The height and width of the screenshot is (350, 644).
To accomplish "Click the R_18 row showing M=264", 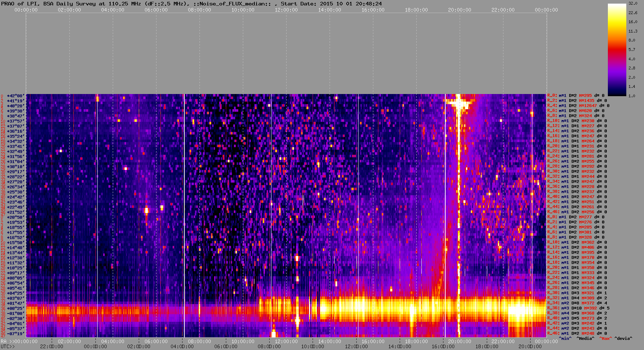I will tap(577, 141).
